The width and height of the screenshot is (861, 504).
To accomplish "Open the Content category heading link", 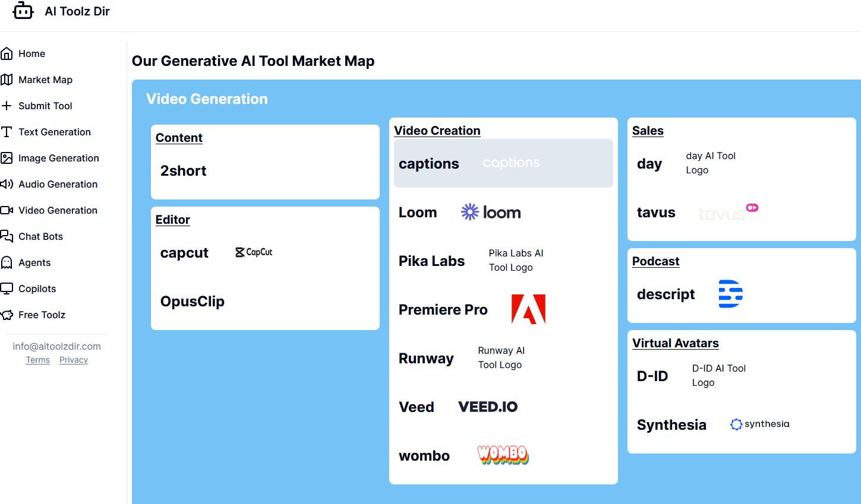I will click(x=179, y=138).
